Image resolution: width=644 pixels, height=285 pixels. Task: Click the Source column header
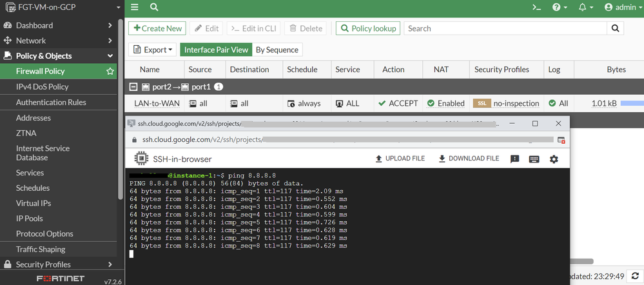[x=200, y=70]
